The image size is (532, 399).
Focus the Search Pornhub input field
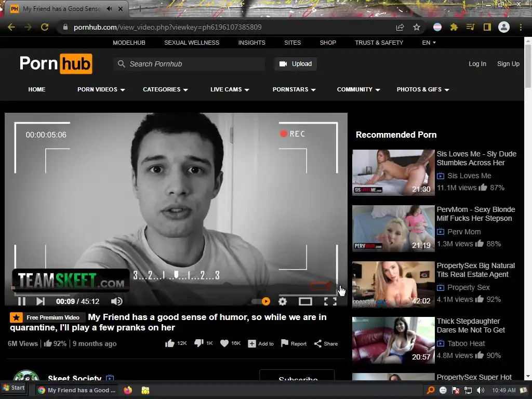tap(189, 64)
